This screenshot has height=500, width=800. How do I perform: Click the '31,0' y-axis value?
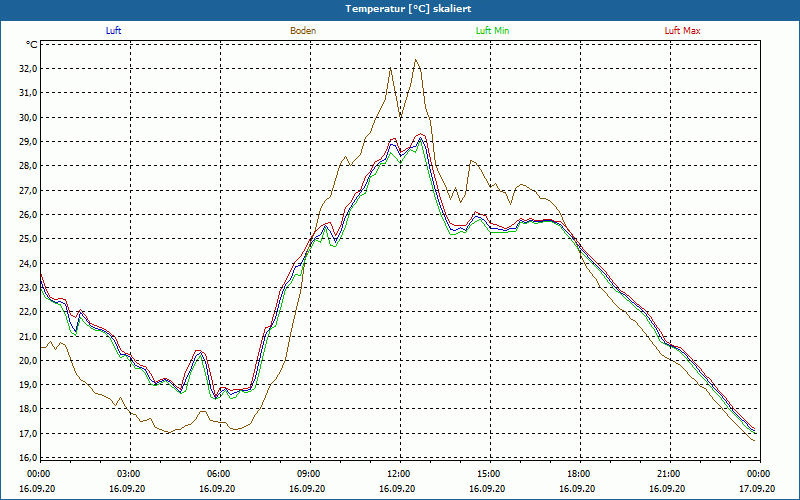29,93
